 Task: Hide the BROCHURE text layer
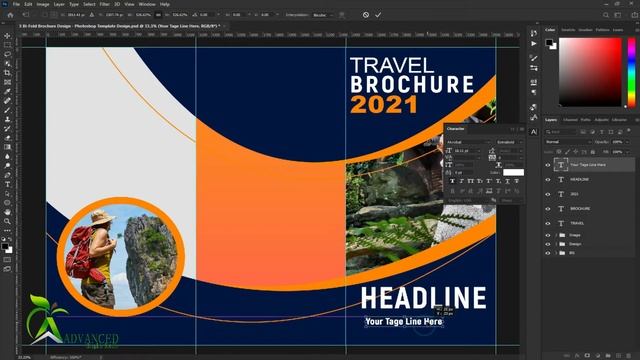(548, 209)
